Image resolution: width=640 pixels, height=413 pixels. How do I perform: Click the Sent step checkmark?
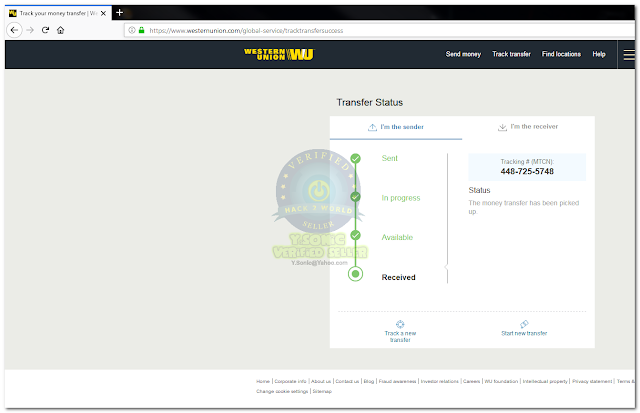pos(356,158)
